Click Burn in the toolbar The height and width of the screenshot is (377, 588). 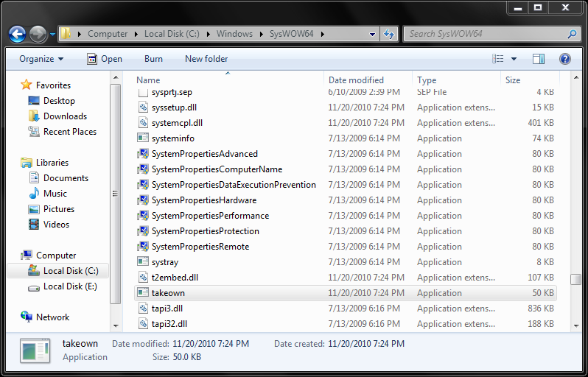(x=153, y=59)
